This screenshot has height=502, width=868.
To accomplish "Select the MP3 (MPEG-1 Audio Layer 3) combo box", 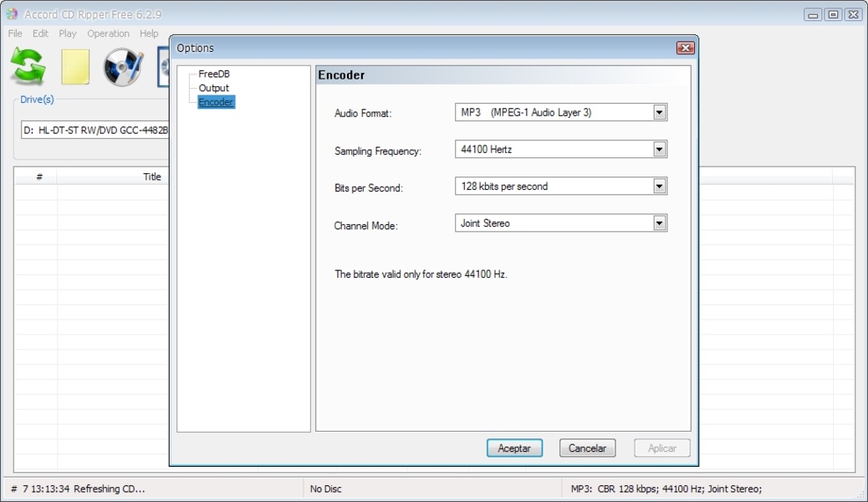I will [561, 112].
